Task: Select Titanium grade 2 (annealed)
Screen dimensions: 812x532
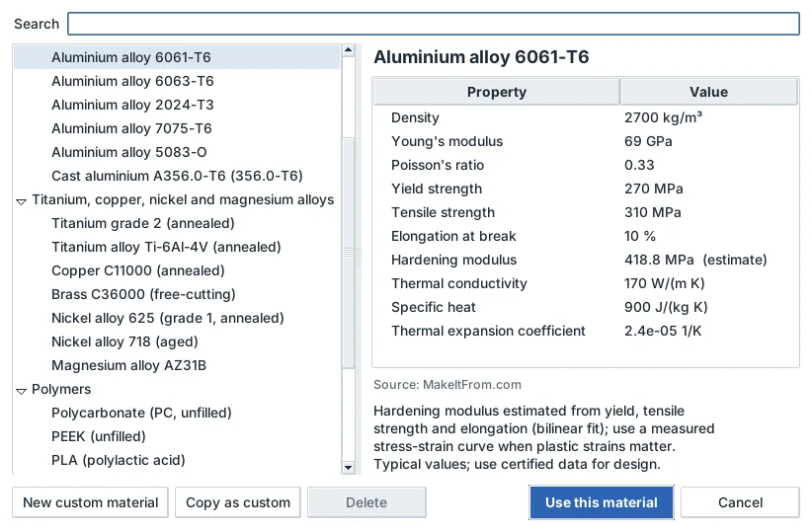Action: coord(177,224)
